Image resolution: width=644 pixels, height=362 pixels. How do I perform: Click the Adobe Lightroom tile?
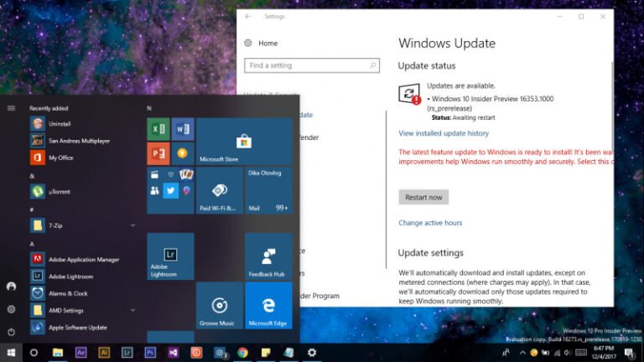tap(170, 256)
